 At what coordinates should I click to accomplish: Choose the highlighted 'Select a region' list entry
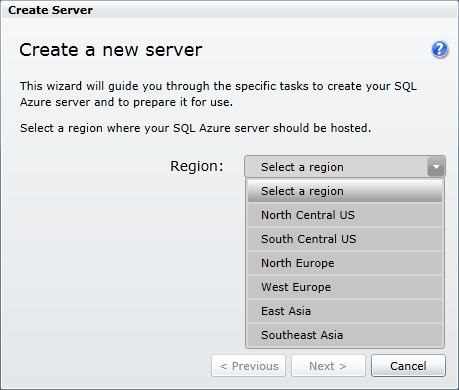[345, 191]
